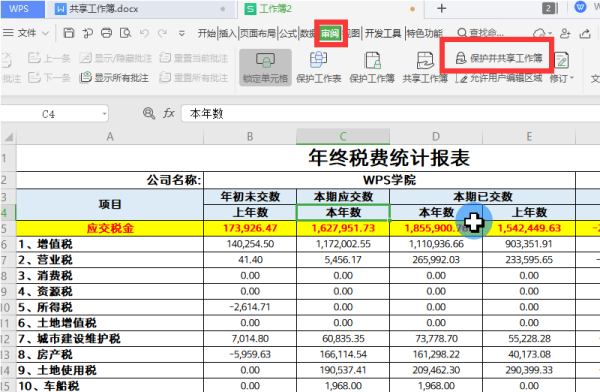Switch to 工作簿2 spreadsheet tab
Screen dimensions: 600x392
tap(330, 9)
